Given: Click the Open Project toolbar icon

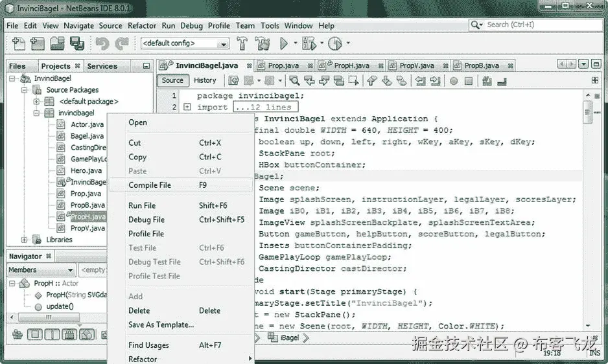Looking at the screenshot, I should [x=57, y=43].
